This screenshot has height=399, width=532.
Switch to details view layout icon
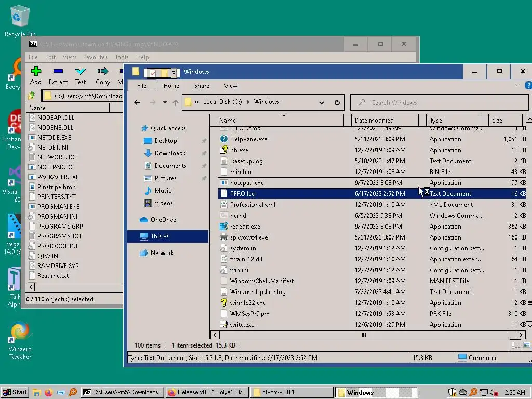coord(516,345)
